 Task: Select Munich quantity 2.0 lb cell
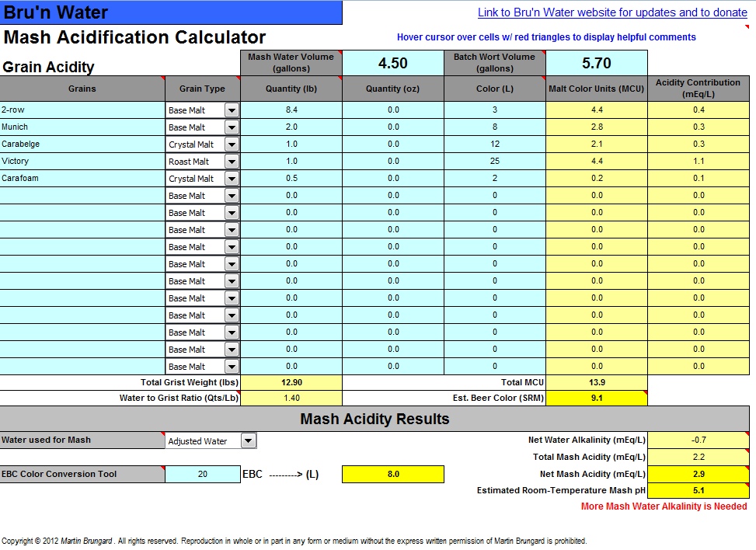tap(291, 127)
